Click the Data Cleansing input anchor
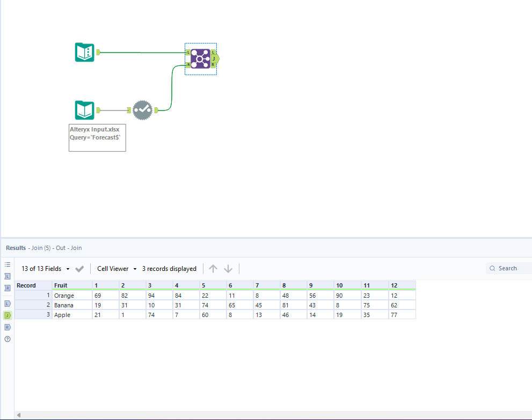The image size is (532, 420). (129, 110)
